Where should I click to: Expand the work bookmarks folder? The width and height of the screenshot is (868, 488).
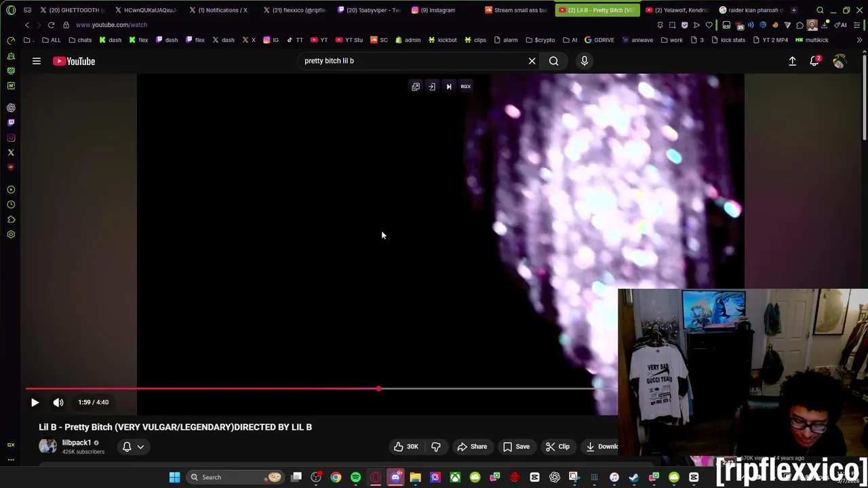(671, 40)
